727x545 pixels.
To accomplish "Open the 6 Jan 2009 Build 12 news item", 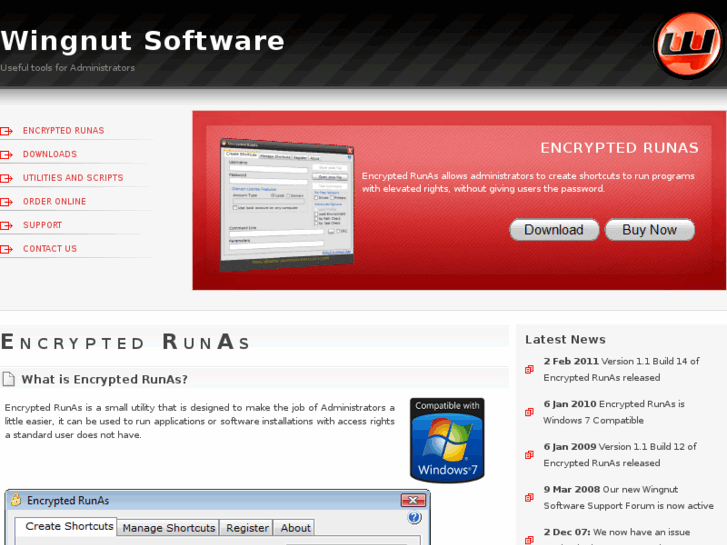I will [x=620, y=455].
